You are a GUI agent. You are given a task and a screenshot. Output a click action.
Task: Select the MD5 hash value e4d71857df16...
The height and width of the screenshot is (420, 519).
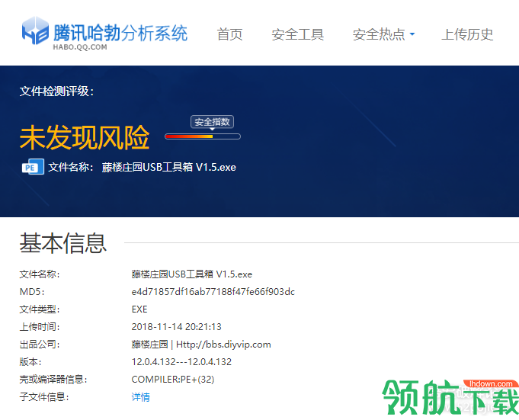[213, 292]
